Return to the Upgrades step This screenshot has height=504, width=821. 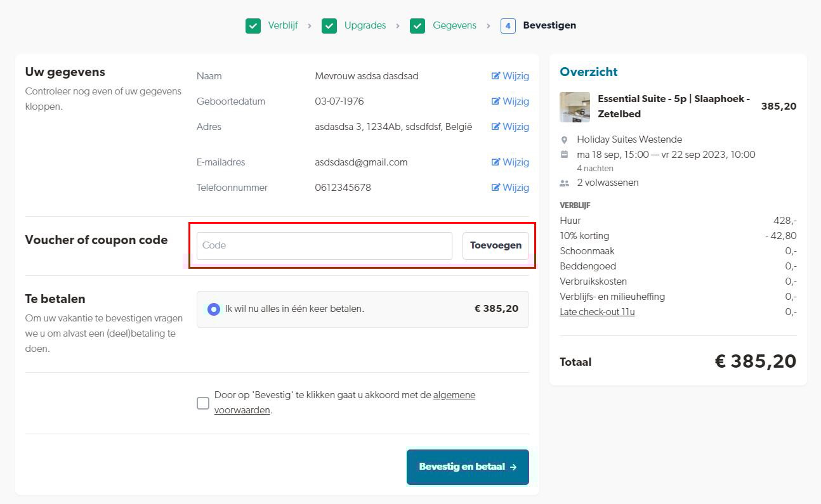pos(365,26)
